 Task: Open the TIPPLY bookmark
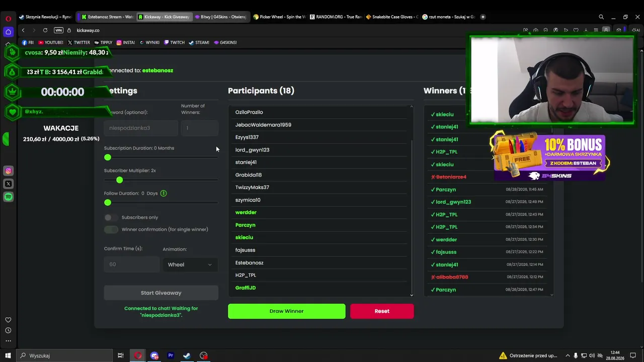click(103, 42)
